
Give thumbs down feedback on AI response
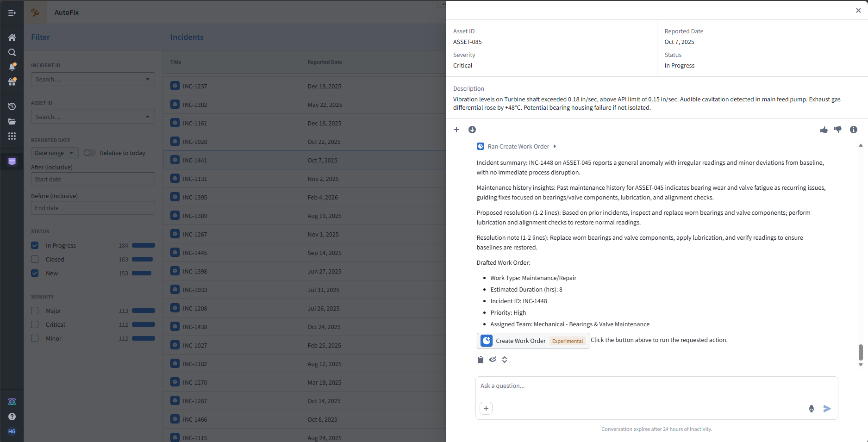pos(838,130)
